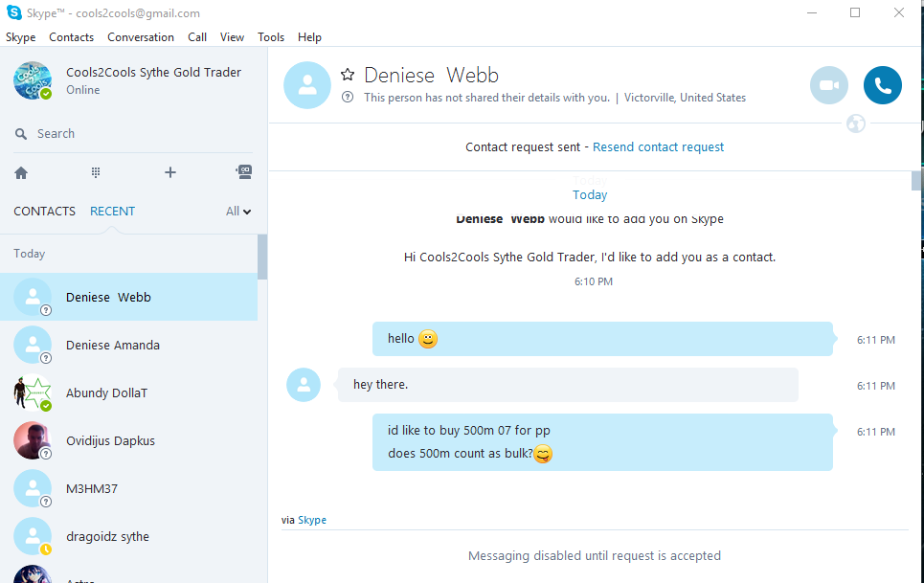Open the View menu
Viewport: 924px width, 583px height.
[232, 37]
